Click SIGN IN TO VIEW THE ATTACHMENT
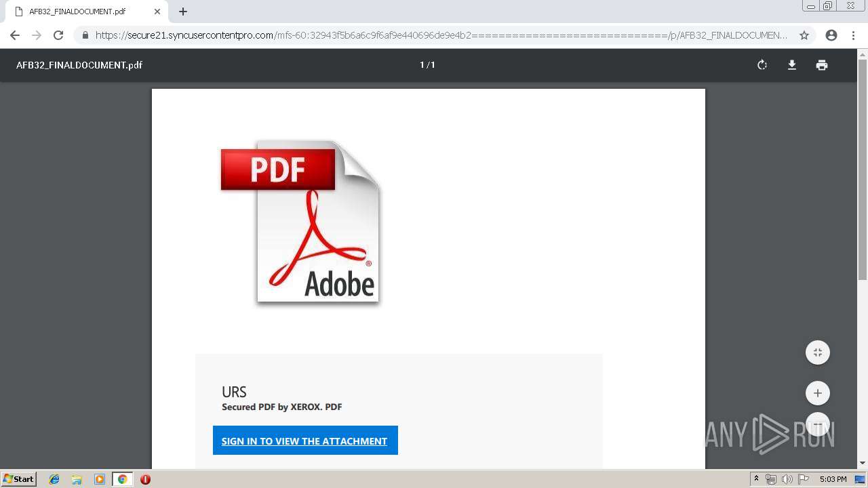The width and height of the screenshot is (868, 488). (x=305, y=441)
